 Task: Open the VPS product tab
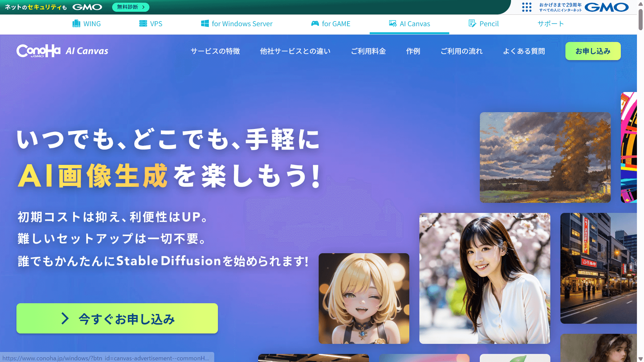pos(151,24)
